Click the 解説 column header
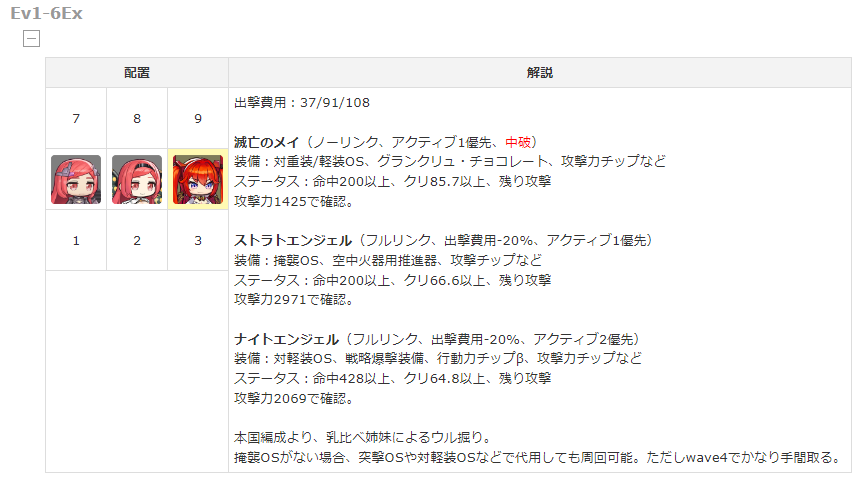This screenshot has height=479, width=857. point(539,73)
